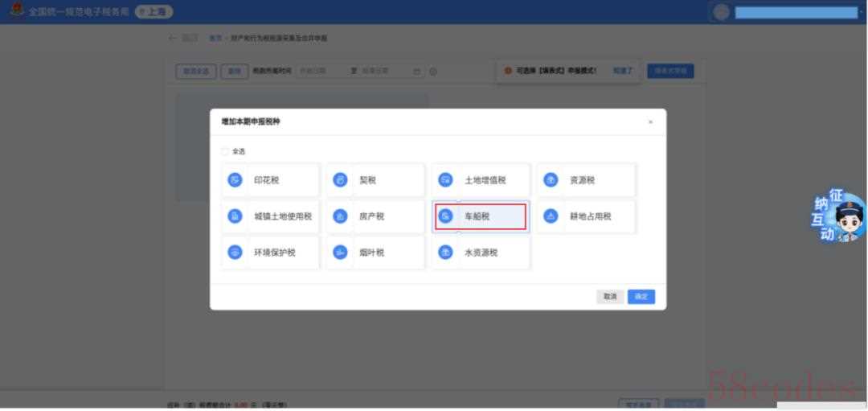Choose the 土地增值税 icon
The height and width of the screenshot is (411, 868).
click(445, 180)
